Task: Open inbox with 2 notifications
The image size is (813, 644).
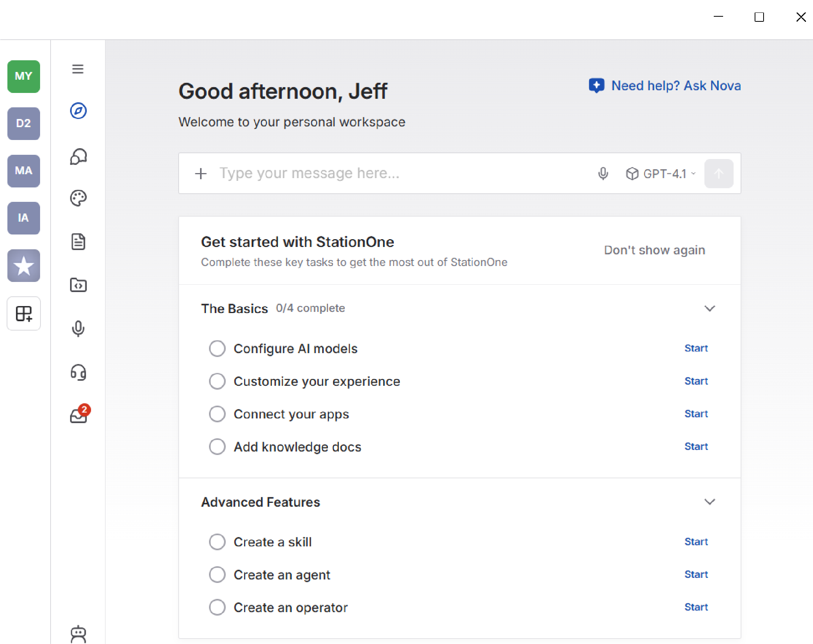Action: pyautogui.click(x=79, y=415)
